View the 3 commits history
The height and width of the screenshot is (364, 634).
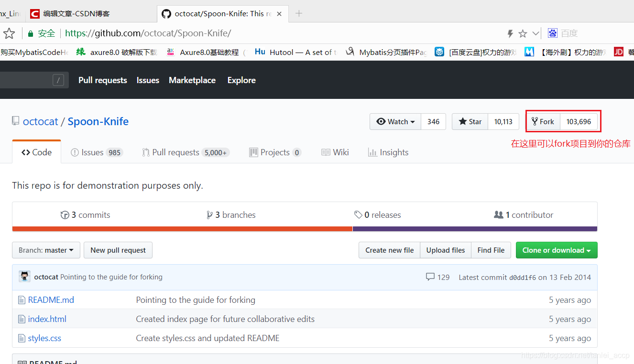[x=86, y=215]
